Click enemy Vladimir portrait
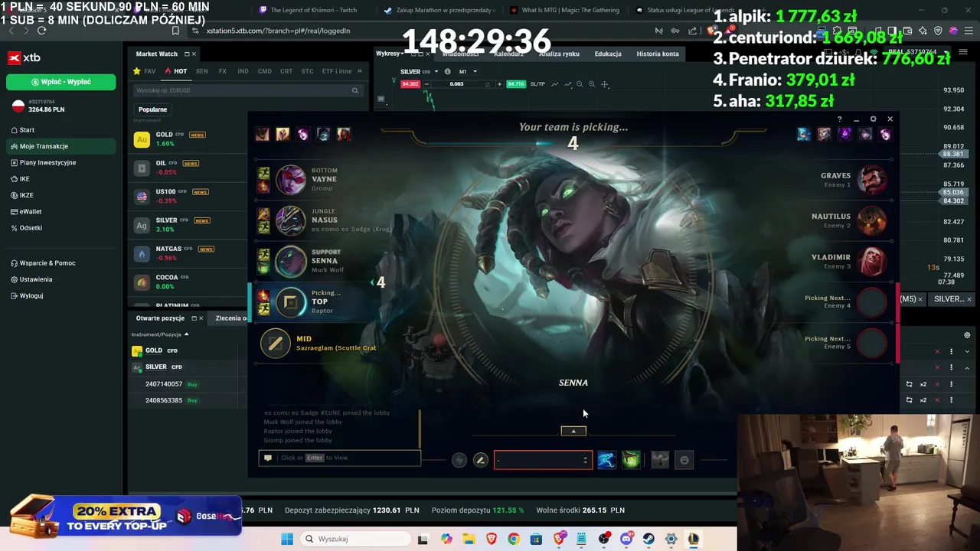Screen dimensions: 980x551 coord(872,261)
